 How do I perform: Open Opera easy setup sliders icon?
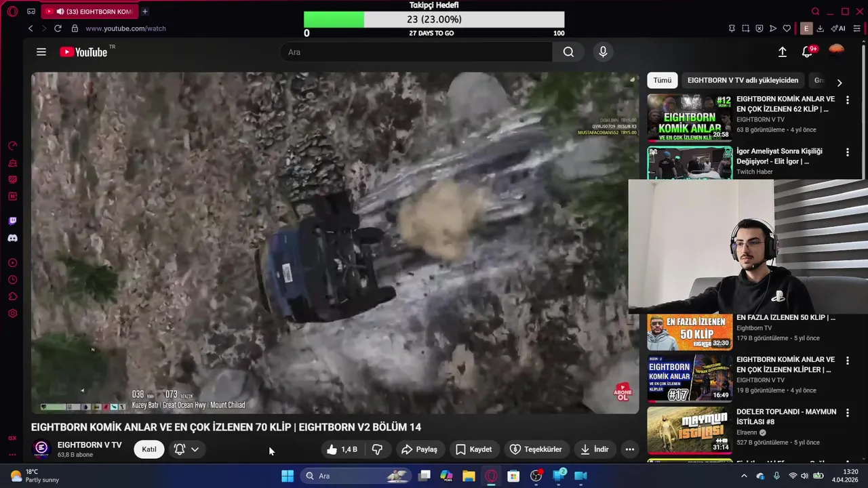tap(857, 28)
